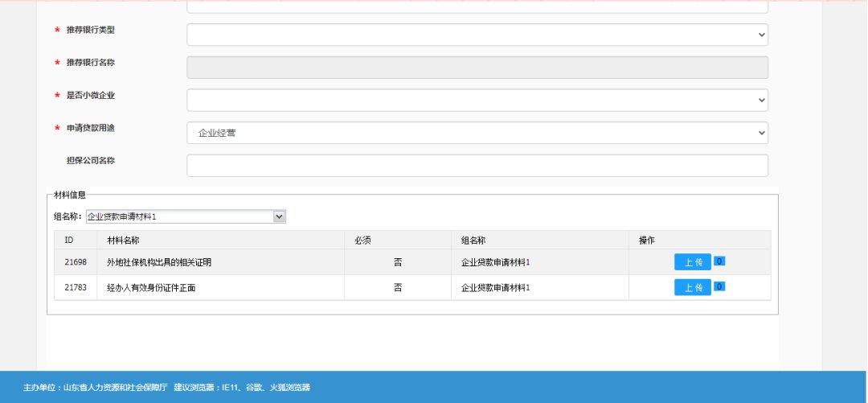
Task: Click footer text 主办单位：山东省人力资源和社会保障厅
Action: pyautogui.click(x=95, y=388)
